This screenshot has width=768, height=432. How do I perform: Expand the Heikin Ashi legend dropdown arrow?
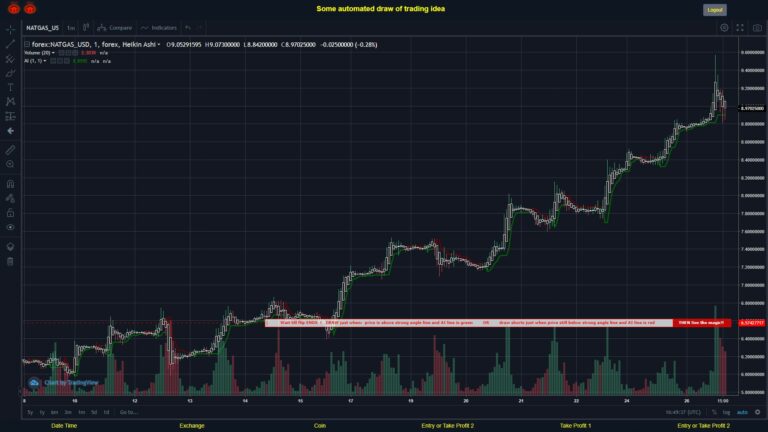(x=159, y=45)
